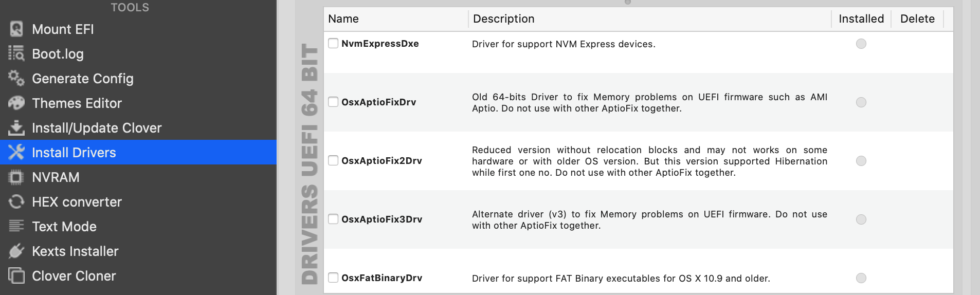Open Boot.log via its magnifier icon

pyautogui.click(x=16, y=53)
